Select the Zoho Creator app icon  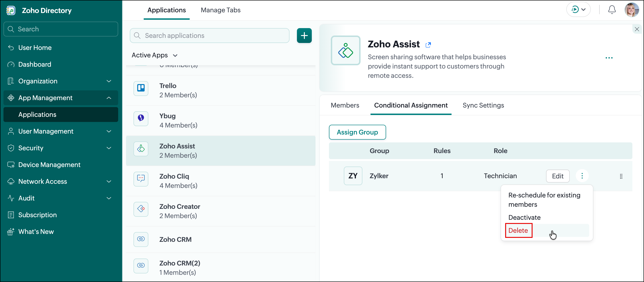(141, 209)
